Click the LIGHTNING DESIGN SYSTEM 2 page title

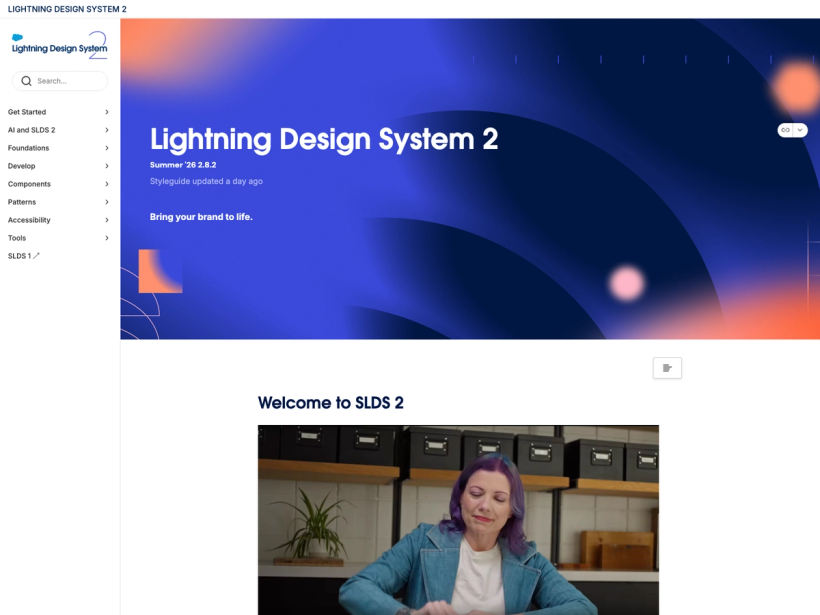(67, 9)
